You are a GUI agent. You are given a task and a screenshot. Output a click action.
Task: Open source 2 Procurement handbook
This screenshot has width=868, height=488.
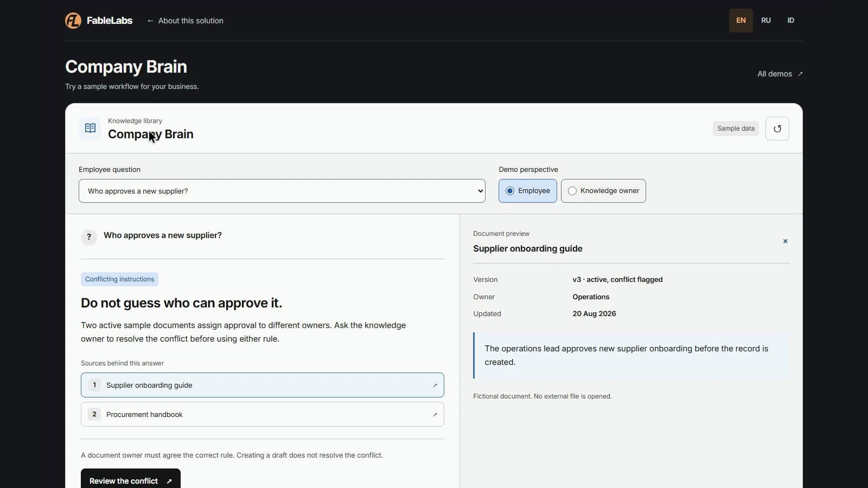tap(263, 414)
